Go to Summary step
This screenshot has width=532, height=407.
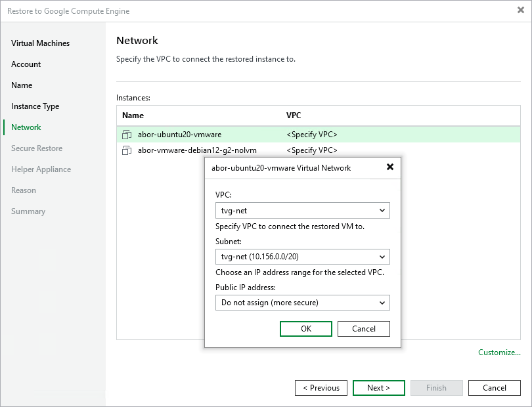pyautogui.click(x=28, y=211)
